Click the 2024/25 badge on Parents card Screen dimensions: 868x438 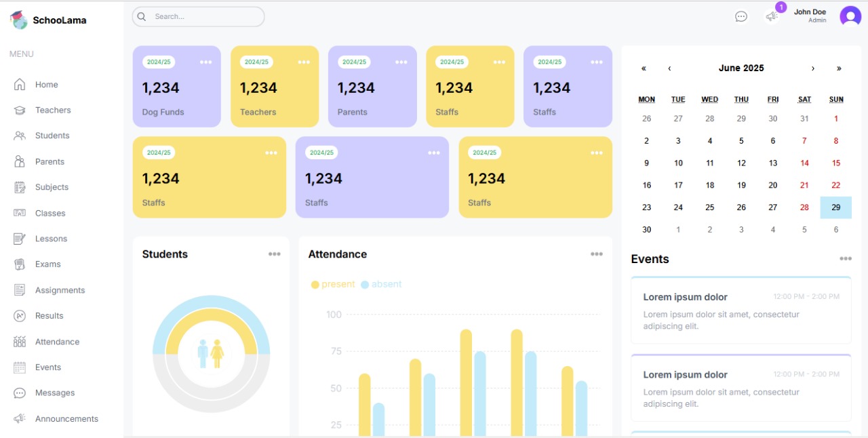point(354,62)
